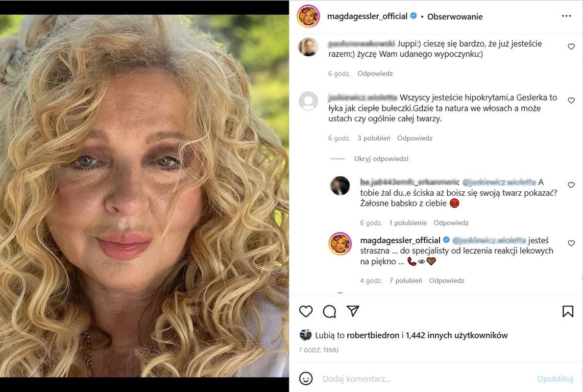Like the 'Juppi:)' comment
Viewport: 583px width, 392px height.
pos(571,46)
